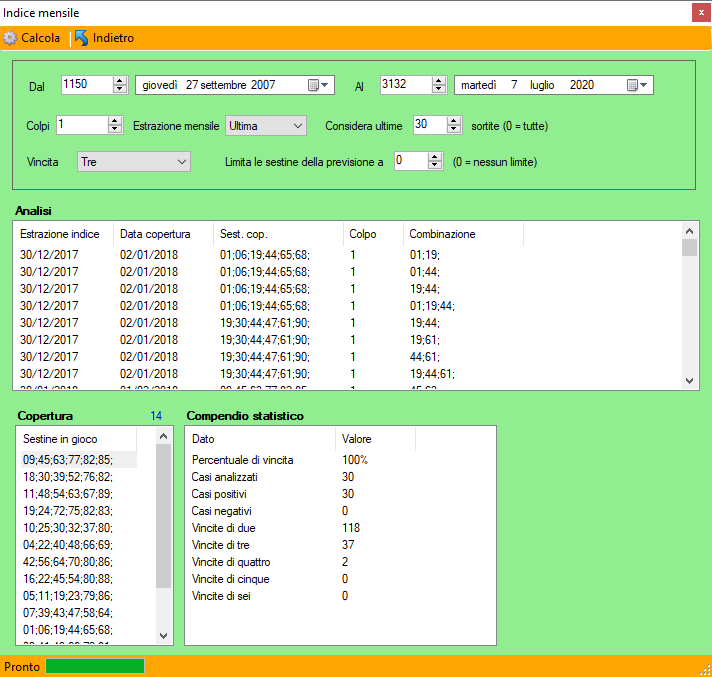Click the Valore column header
The width and height of the screenshot is (712, 677).
[x=375, y=439]
